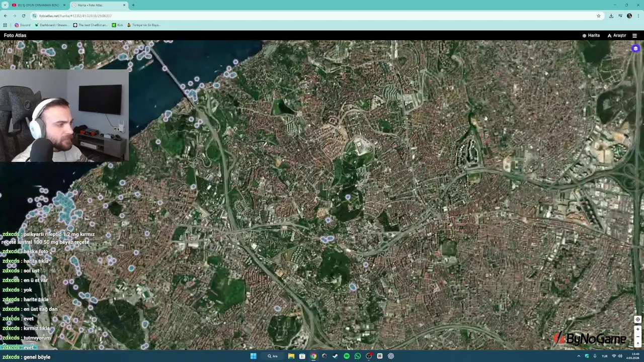Open the Kick bookmark

118,25
